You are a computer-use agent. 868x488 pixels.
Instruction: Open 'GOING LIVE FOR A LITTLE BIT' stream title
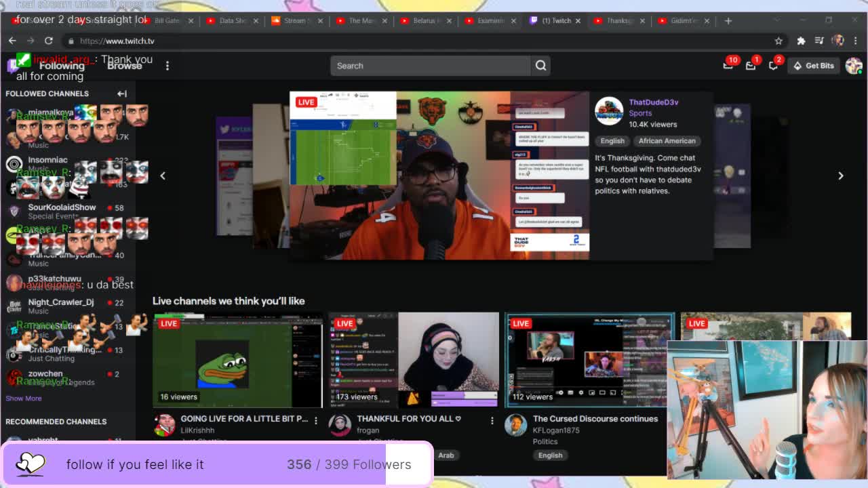(x=244, y=419)
